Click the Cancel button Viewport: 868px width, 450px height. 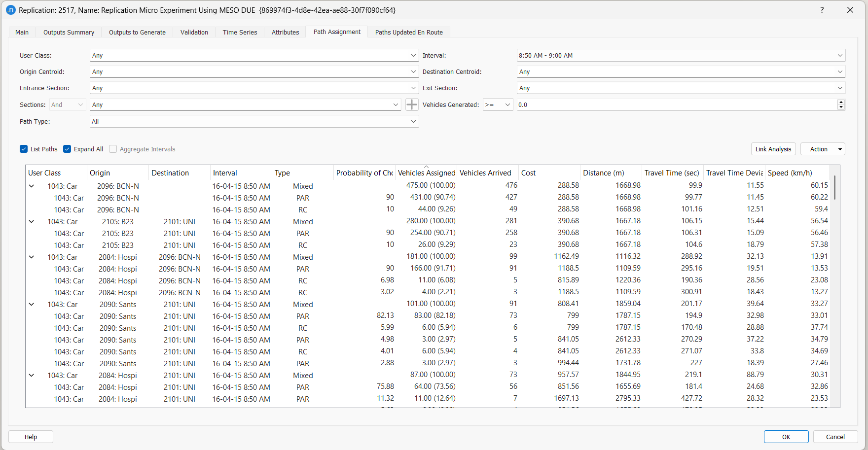(834, 437)
